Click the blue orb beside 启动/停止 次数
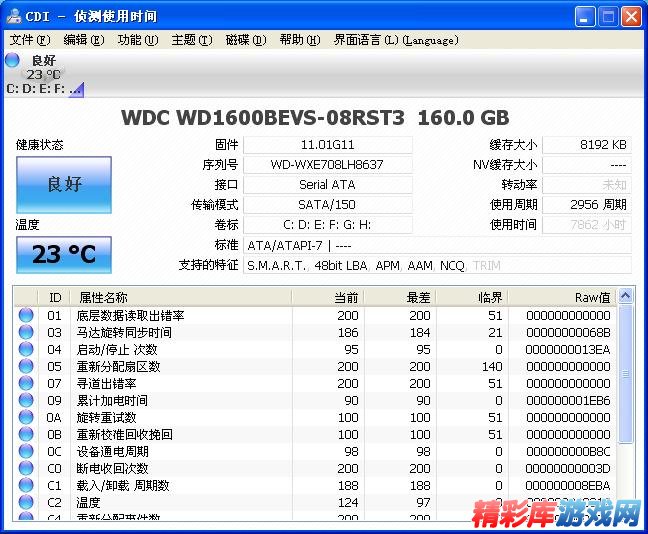The height and width of the screenshot is (534, 648). point(26,350)
